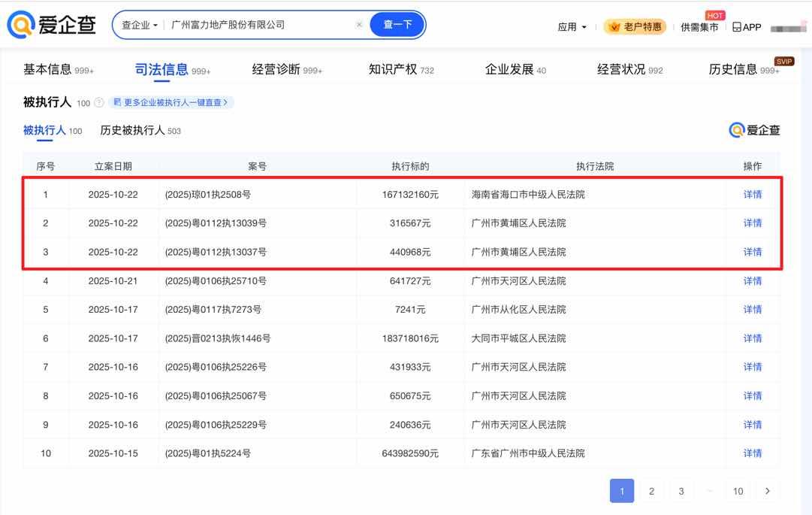Switch to the 基本信息 tab
The width and height of the screenshot is (812, 515).
click(59, 69)
